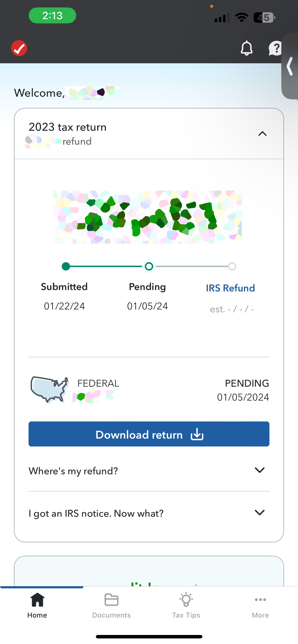Expand Where's my refund? section
Viewport: 298px width, 644px height.
point(149,471)
